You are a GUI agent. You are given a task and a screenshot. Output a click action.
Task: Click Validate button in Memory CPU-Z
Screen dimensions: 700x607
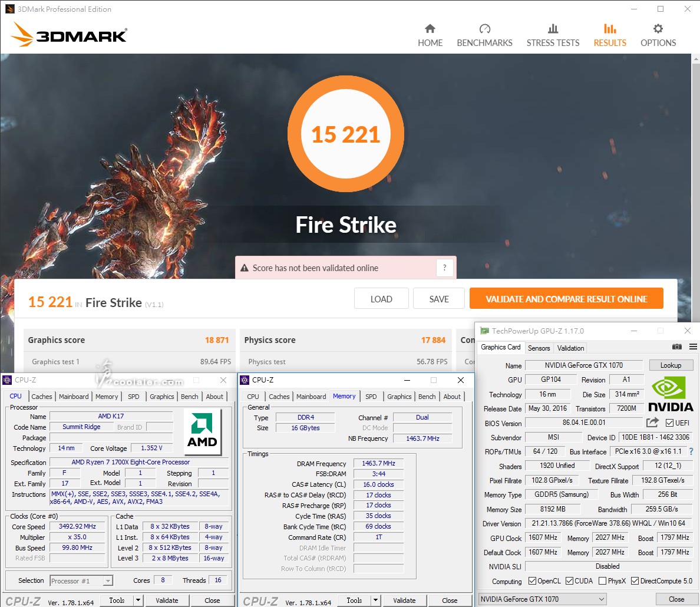pyautogui.click(x=404, y=601)
